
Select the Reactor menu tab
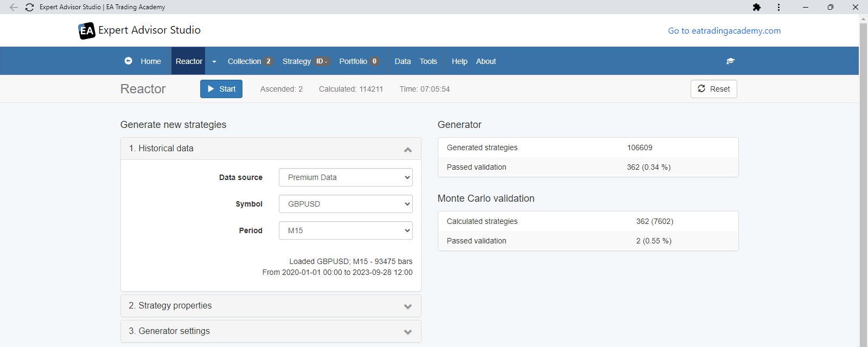point(189,61)
